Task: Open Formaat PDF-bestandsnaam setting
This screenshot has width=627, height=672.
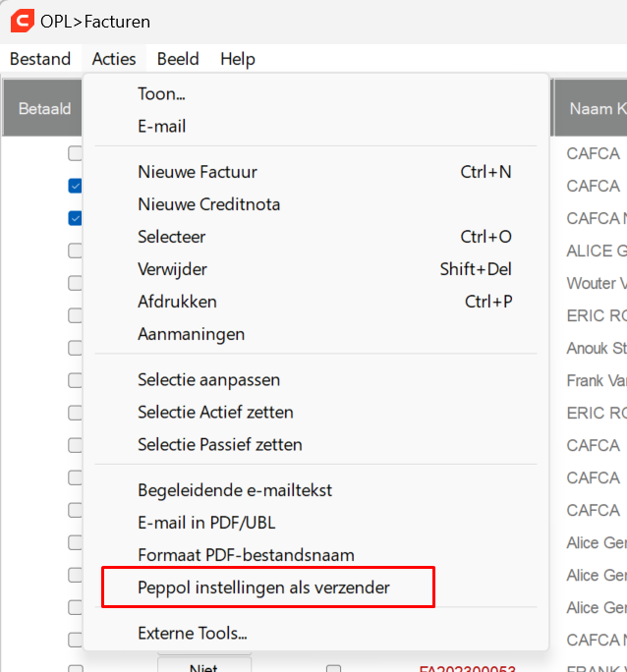Action: 315,555
